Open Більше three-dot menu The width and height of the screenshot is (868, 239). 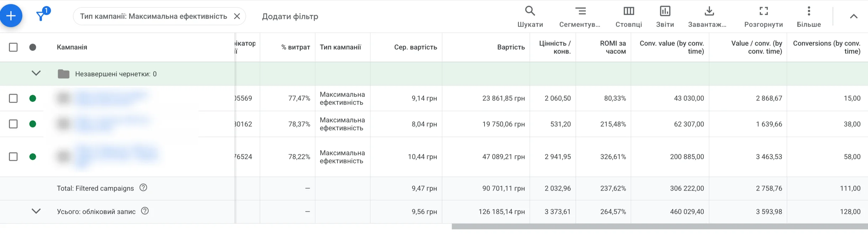(809, 16)
